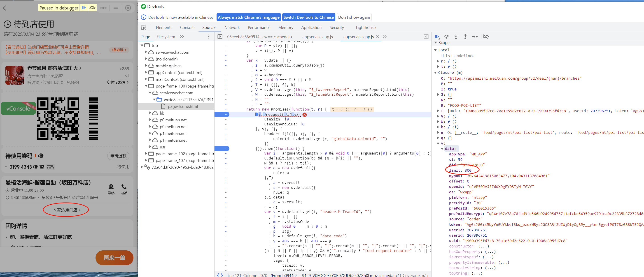Viewport: 644px width, 277px height.
Task: Click Switch DevTools to Chinese button
Action: pyautogui.click(x=308, y=17)
